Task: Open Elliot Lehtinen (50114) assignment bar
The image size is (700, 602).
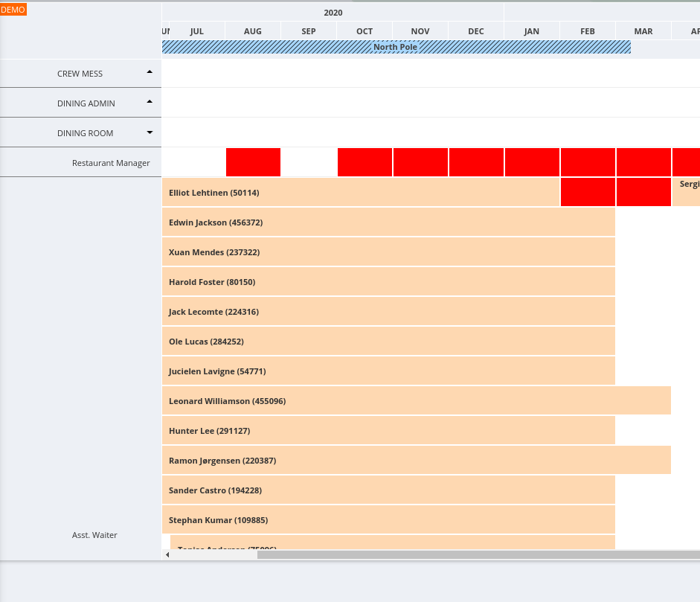Action: (x=361, y=193)
